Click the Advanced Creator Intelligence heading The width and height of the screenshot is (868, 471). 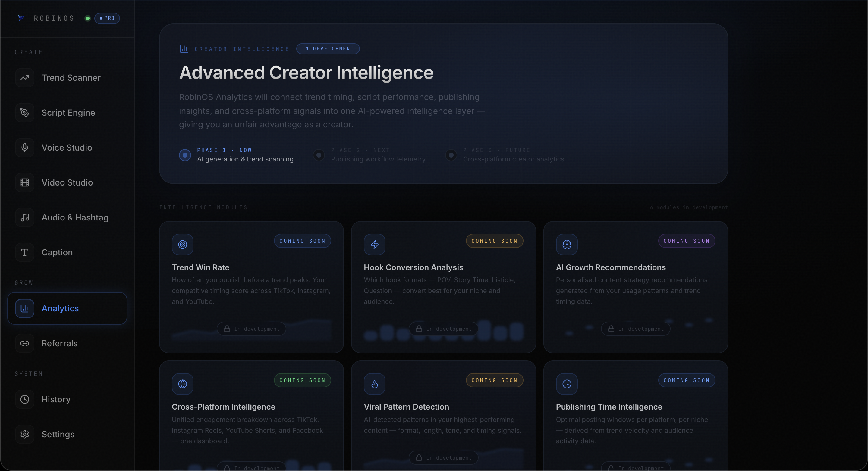(x=306, y=73)
